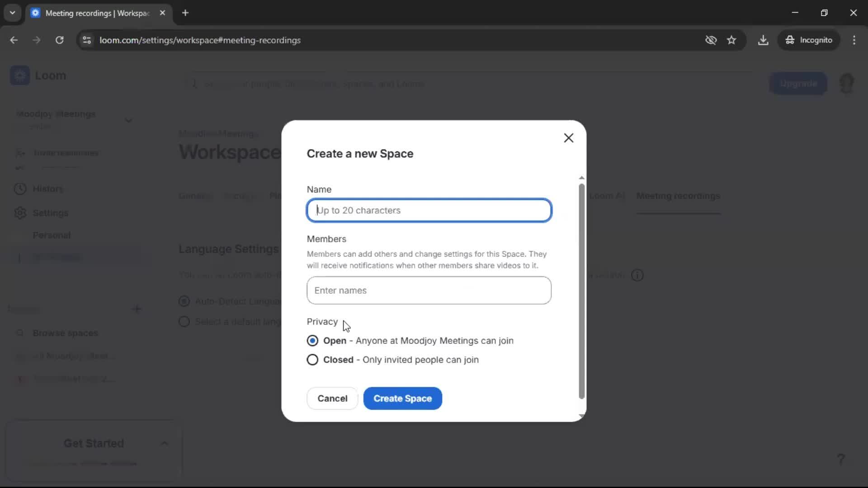Viewport: 868px width, 488px height.
Task: Open Browse spaces via the magnifier icon
Action: point(20,333)
